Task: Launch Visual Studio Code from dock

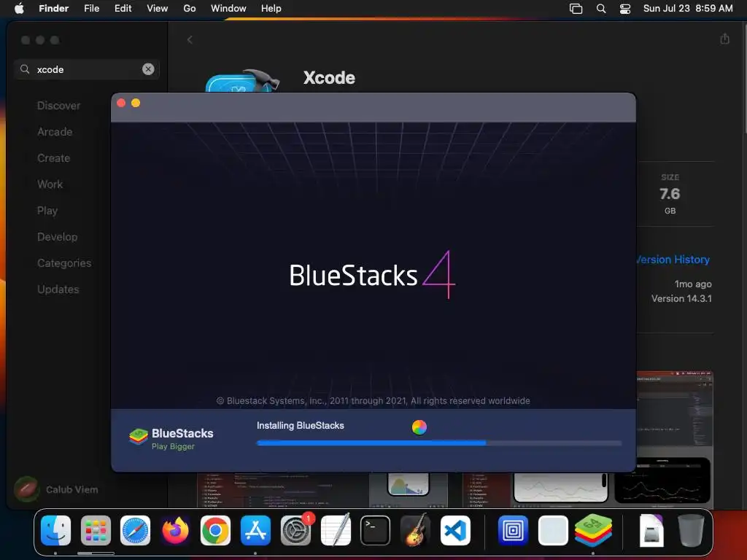Action: pyautogui.click(x=455, y=531)
